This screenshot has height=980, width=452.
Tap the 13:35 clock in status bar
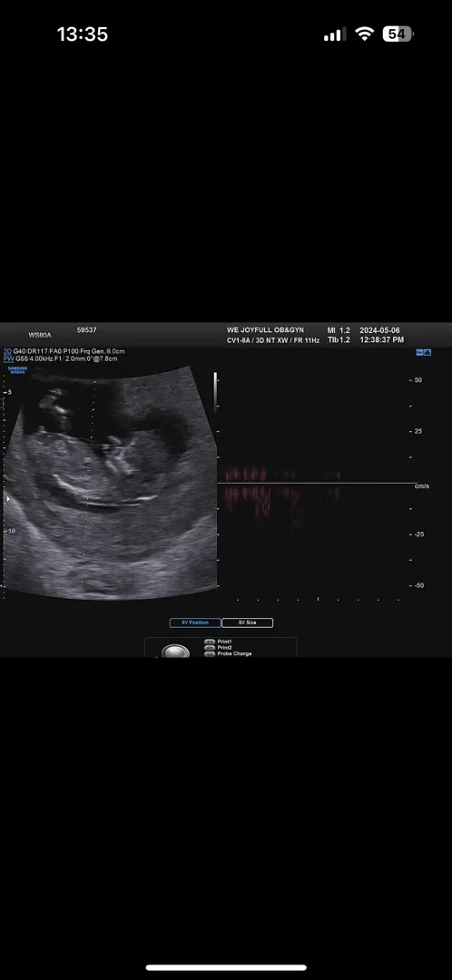[x=83, y=34]
